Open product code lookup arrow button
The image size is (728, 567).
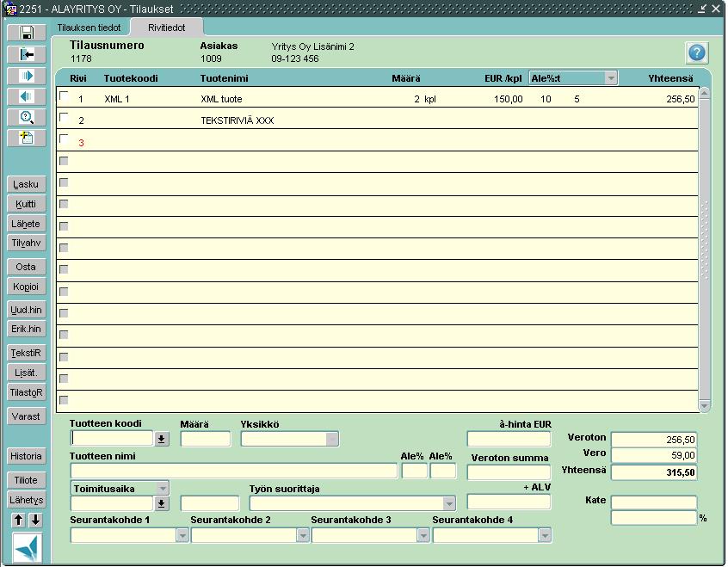(x=161, y=439)
